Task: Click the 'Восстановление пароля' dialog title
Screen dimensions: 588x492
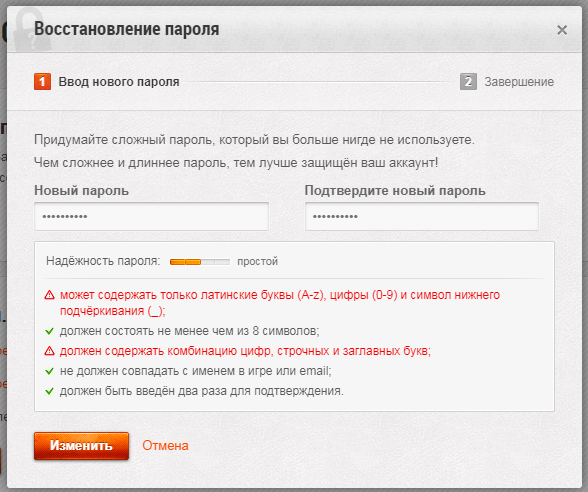Action: (x=127, y=29)
